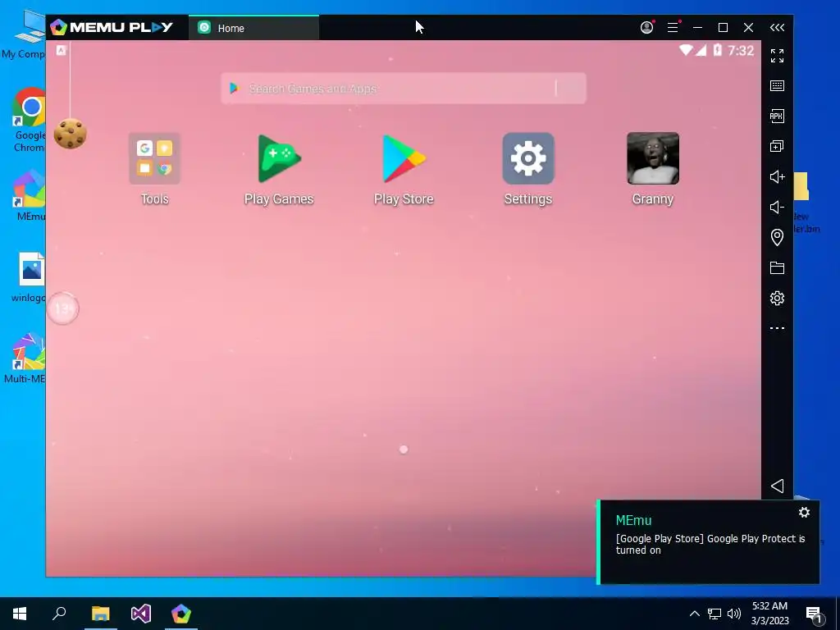Switch to the Home tab
The height and width of the screenshot is (630, 840).
253,28
